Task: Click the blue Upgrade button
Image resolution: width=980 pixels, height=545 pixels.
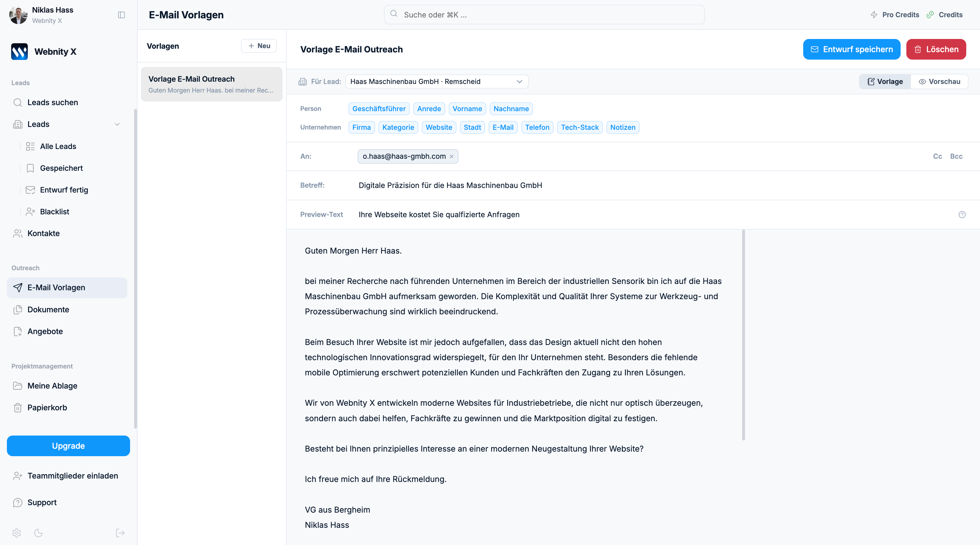Action: coord(68,446)
